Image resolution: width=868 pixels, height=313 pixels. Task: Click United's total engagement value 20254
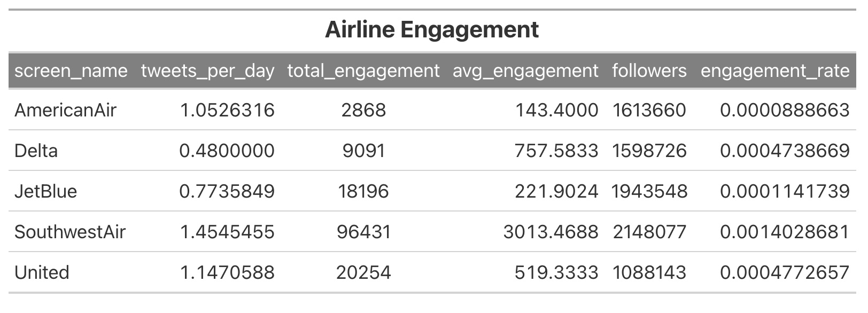363,272
